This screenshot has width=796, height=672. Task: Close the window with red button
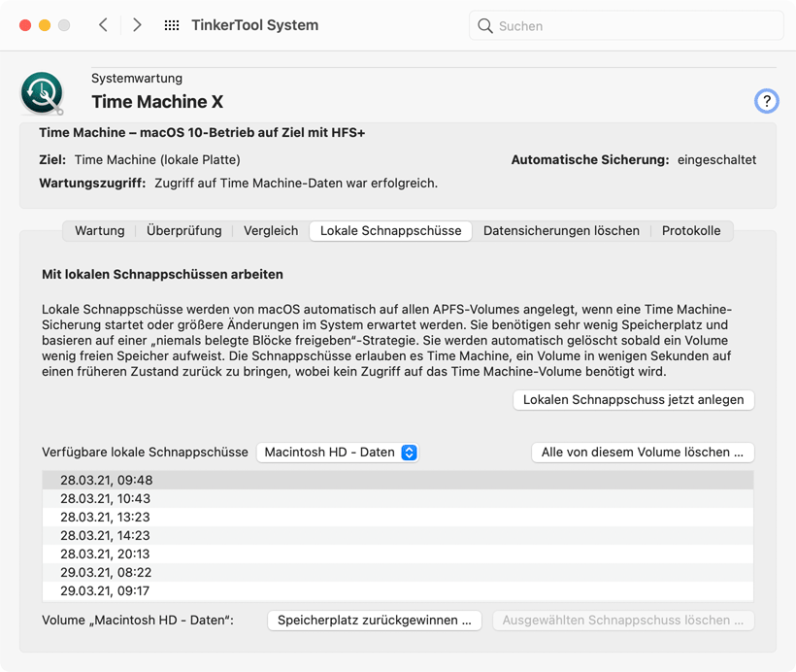pos(25,25)
